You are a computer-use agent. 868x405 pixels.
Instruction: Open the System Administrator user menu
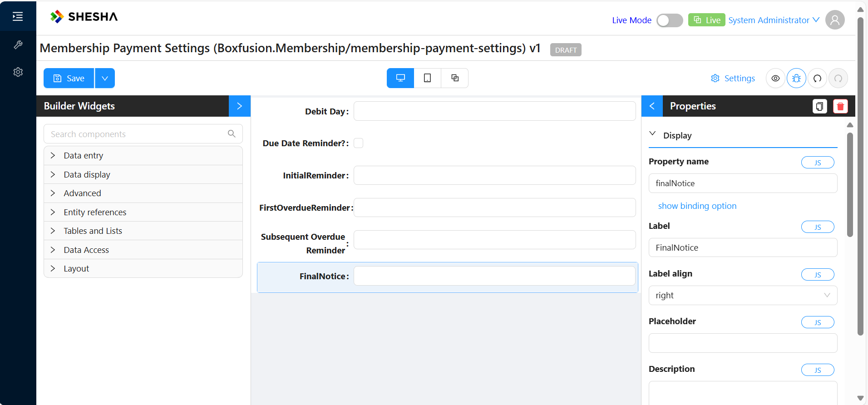[x=774, y=20]
